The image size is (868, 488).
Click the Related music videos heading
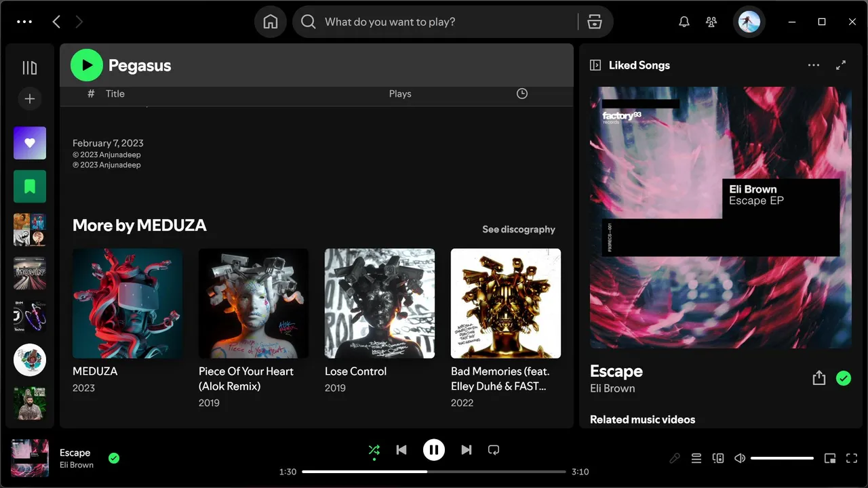[643, 420]
